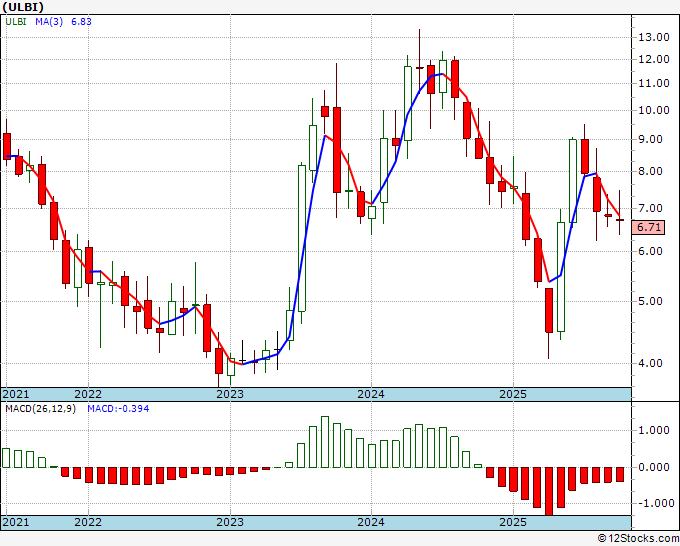
Task: Select 2024 on the price chart timeline
Action: click(371, 394)
